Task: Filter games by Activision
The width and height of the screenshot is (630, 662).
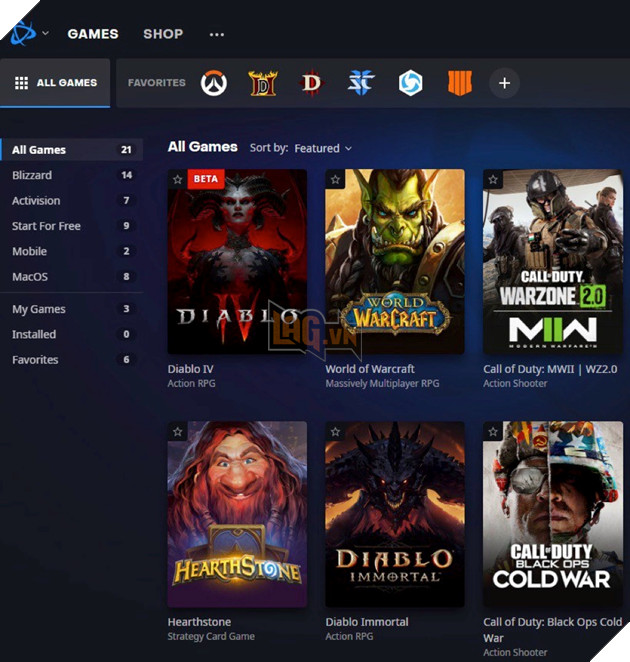Action: coord(72,201)
